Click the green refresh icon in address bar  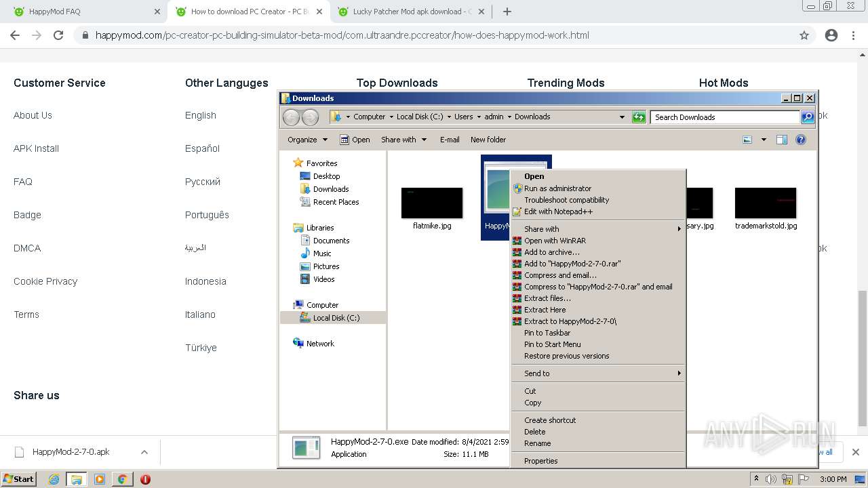(639, 117)
